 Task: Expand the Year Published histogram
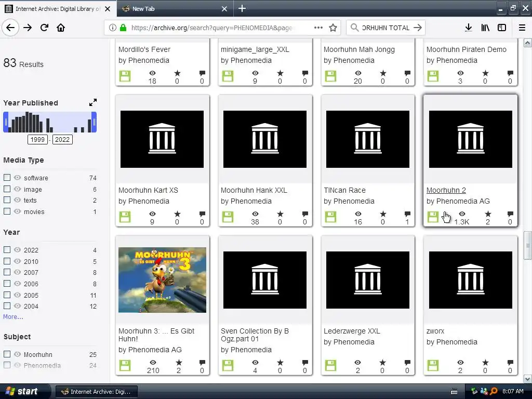[x=93, y=102]
